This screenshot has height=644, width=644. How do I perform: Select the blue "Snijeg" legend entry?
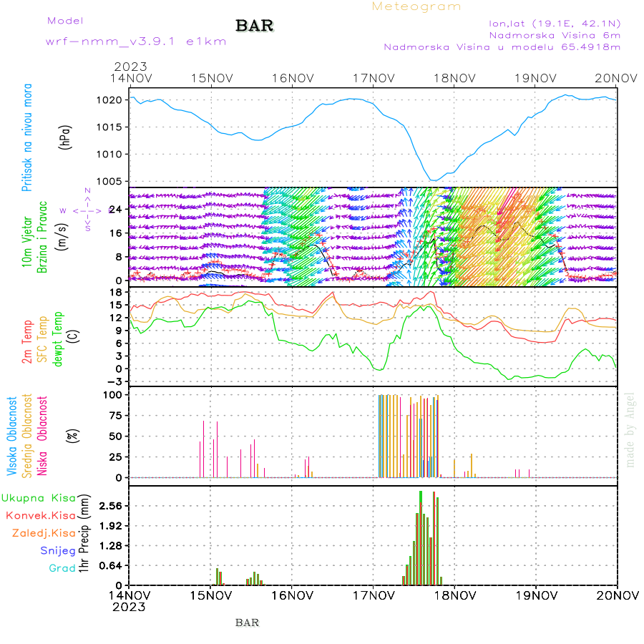(x=58, y=551)
